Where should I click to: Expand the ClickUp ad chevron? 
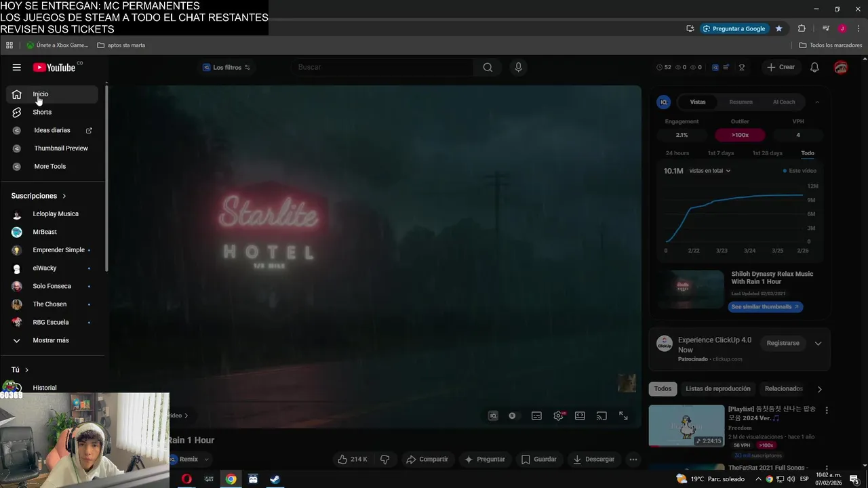click(818, 343)
